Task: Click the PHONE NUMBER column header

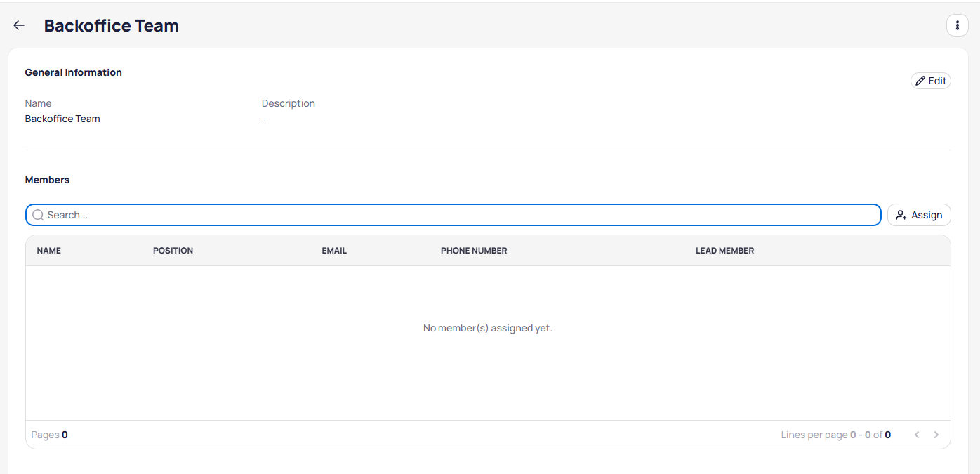Action: point(474,251)
